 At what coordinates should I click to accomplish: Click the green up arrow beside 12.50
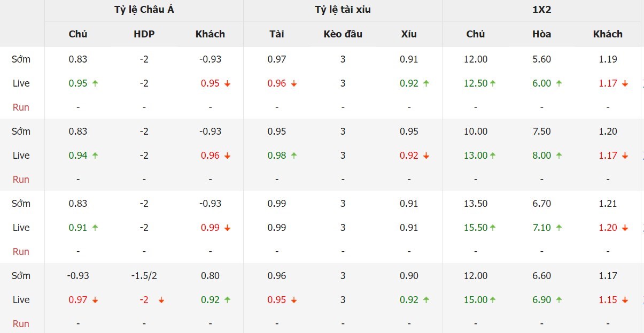493,83
